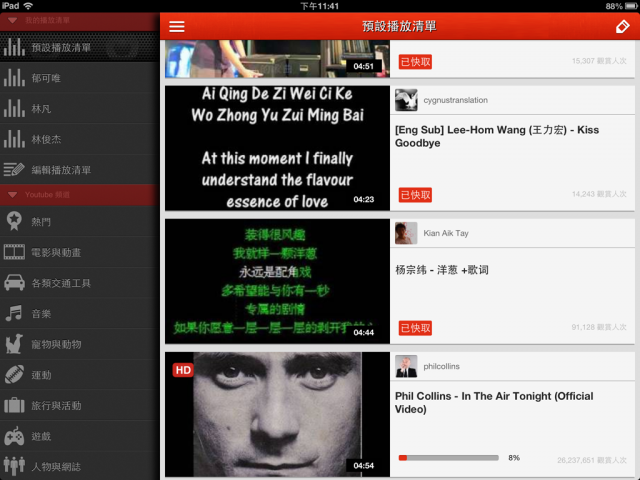Viewport: 640px width, 480px height.
Task: Open 運動 football icon
Action: 14,374
